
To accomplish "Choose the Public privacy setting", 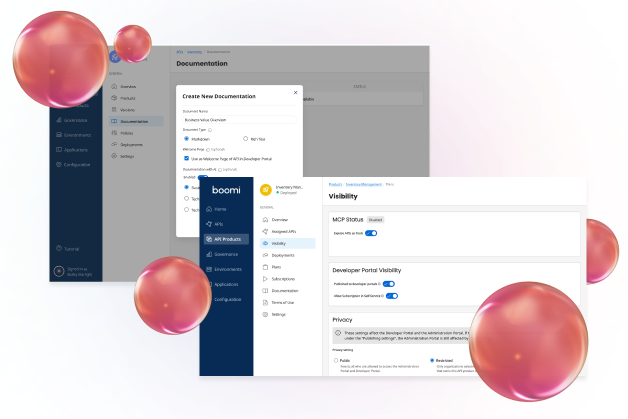I will tap(336, 360).
